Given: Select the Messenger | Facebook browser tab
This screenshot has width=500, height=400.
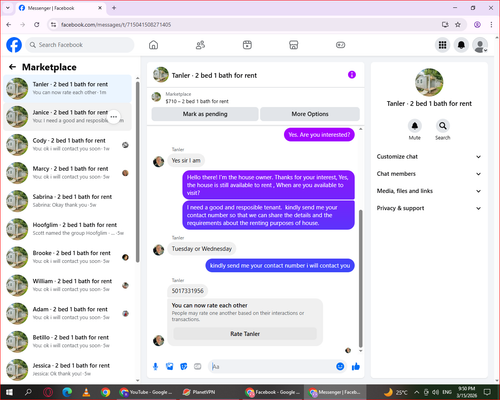Looking at the screenshot, I should point(60,8).
